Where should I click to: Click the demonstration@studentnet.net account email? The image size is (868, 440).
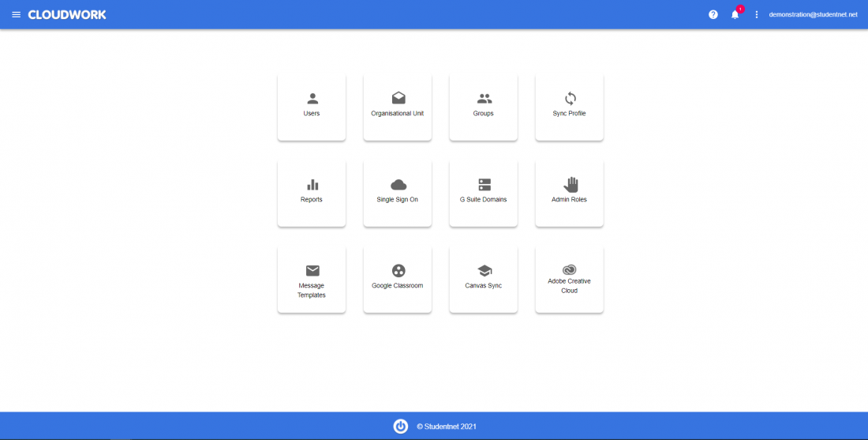[x=813, y=14]
